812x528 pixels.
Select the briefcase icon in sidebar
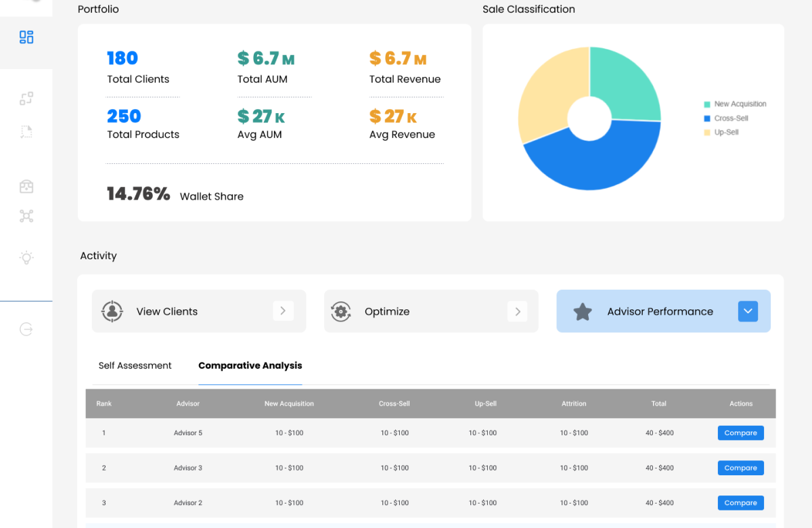tap(26, 186)
